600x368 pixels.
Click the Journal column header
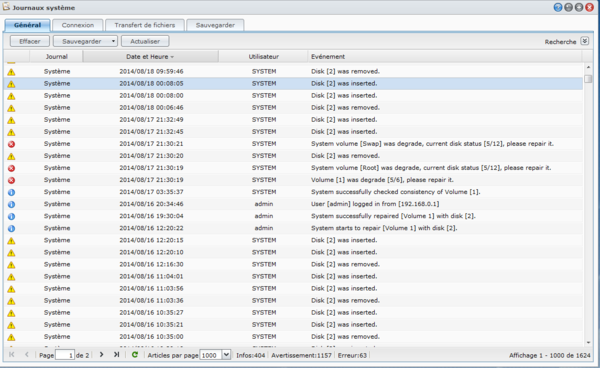tap(56, 57)
